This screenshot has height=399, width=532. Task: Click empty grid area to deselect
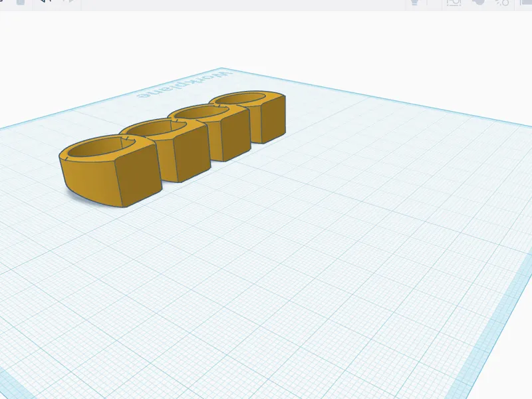click(x=271, y=271)
